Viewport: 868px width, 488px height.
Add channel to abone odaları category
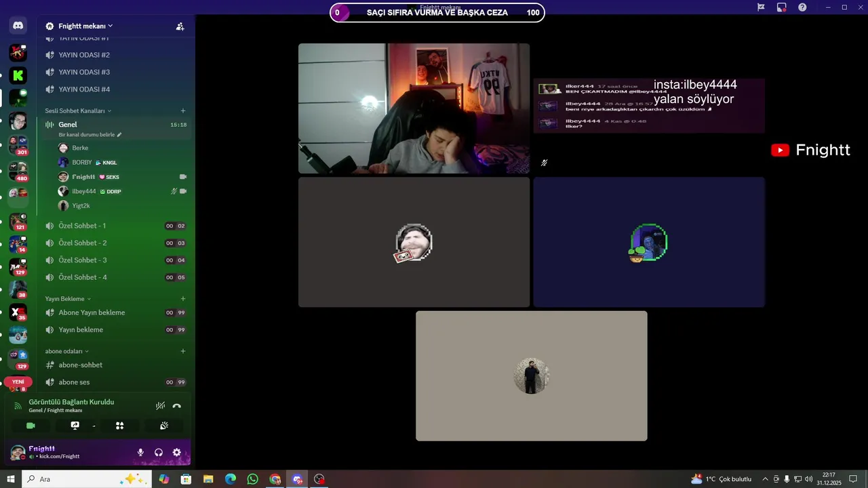(182, 351)
